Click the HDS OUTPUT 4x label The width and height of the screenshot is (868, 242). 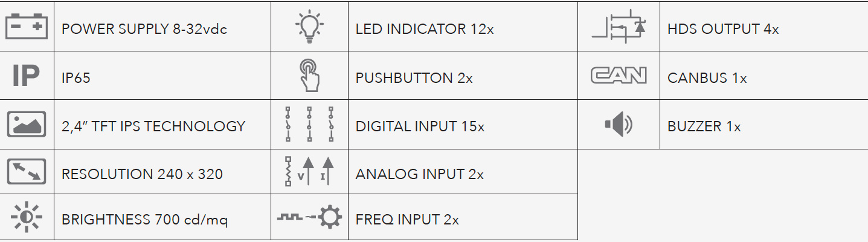(723, 28)
